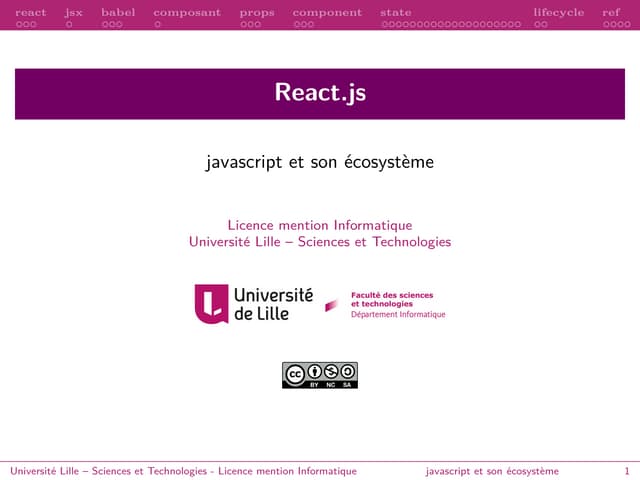Click the SA share-alike license icon
Image resolution: width=640 pixels, height=480 pixels.
(347, 373)
